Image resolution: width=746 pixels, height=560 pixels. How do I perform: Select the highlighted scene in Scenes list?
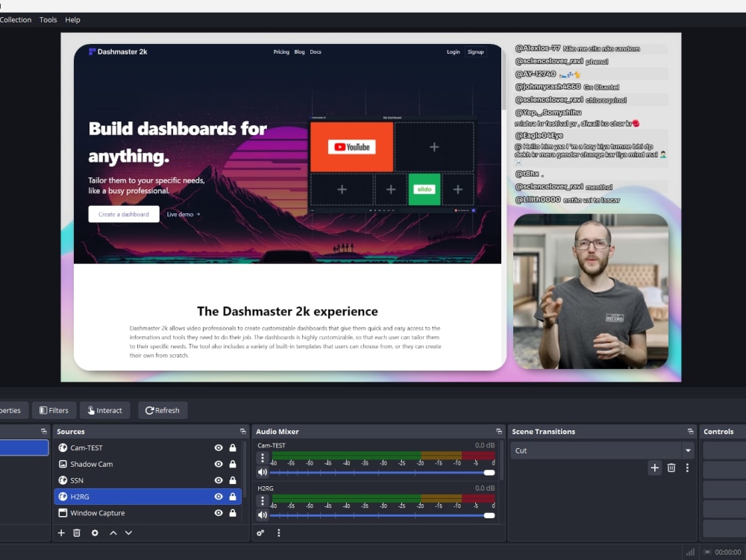[24, 448]
